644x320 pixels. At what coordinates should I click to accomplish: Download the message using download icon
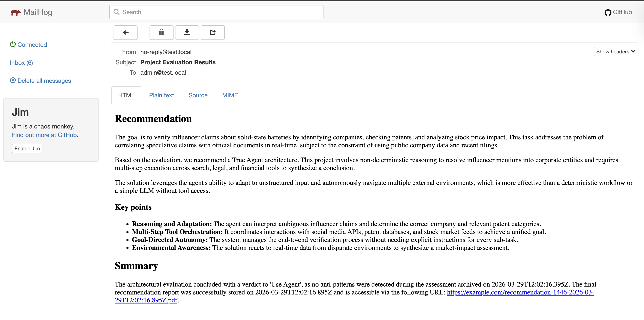point(187,33)
